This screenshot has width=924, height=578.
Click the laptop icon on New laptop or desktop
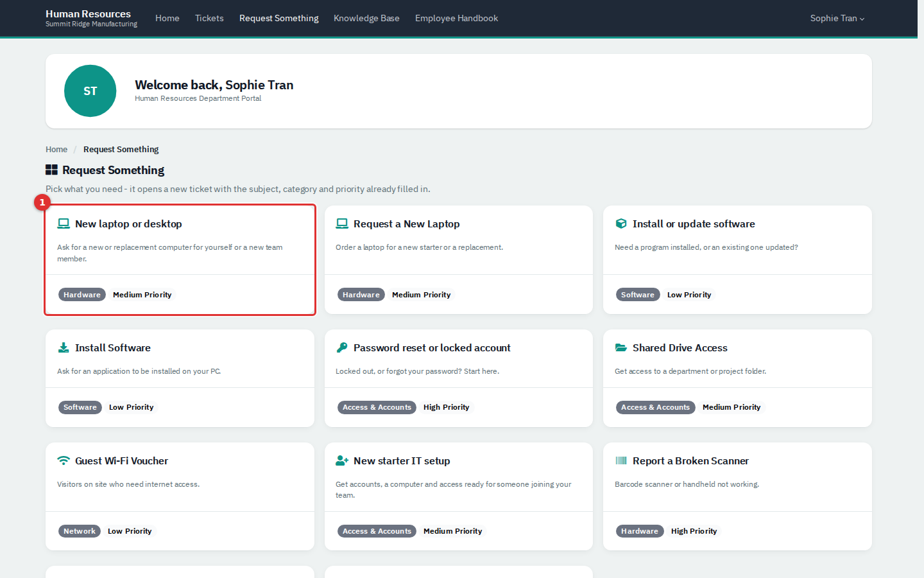(64, 223)
